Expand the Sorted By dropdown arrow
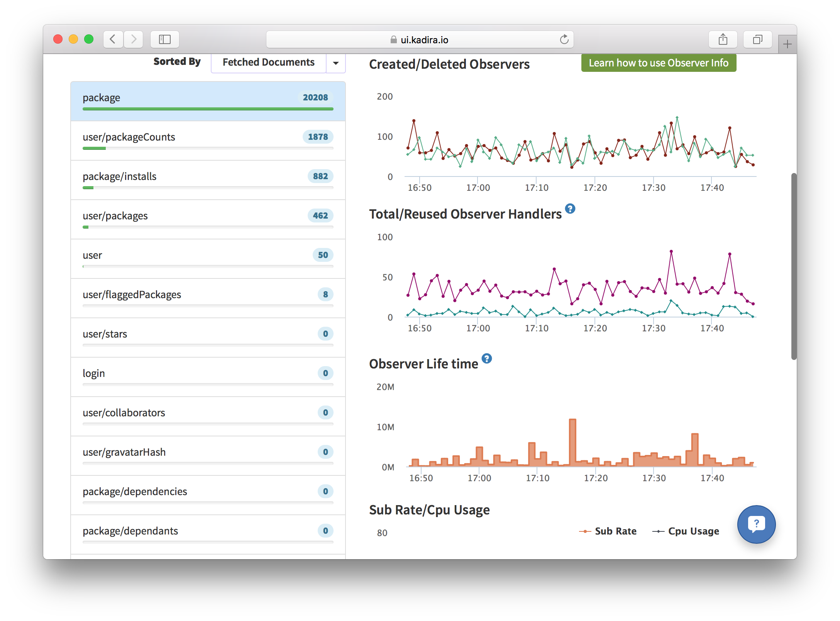 click(x=336, y=63)
